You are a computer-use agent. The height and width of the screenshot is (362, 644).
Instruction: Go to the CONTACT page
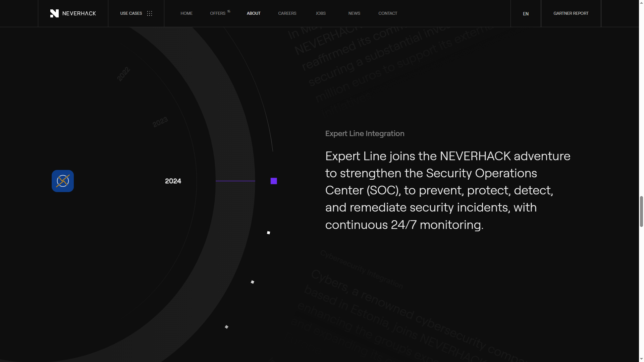tap(388, 13)
